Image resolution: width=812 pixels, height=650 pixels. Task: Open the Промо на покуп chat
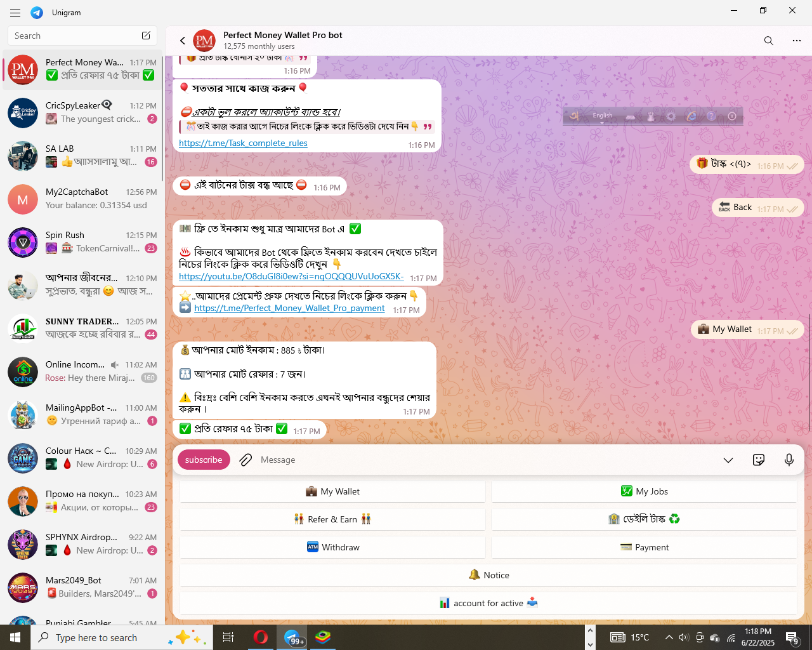(x=82, y=501)
